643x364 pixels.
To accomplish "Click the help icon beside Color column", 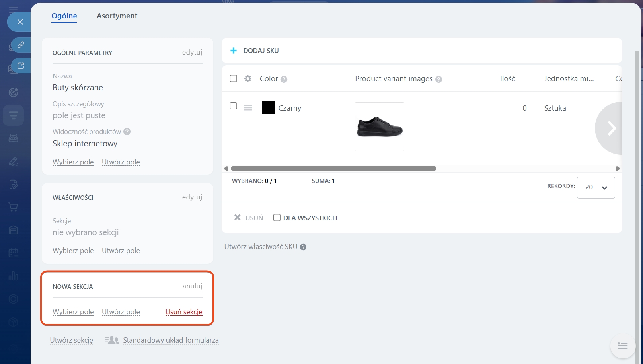I will click(284, 79).
